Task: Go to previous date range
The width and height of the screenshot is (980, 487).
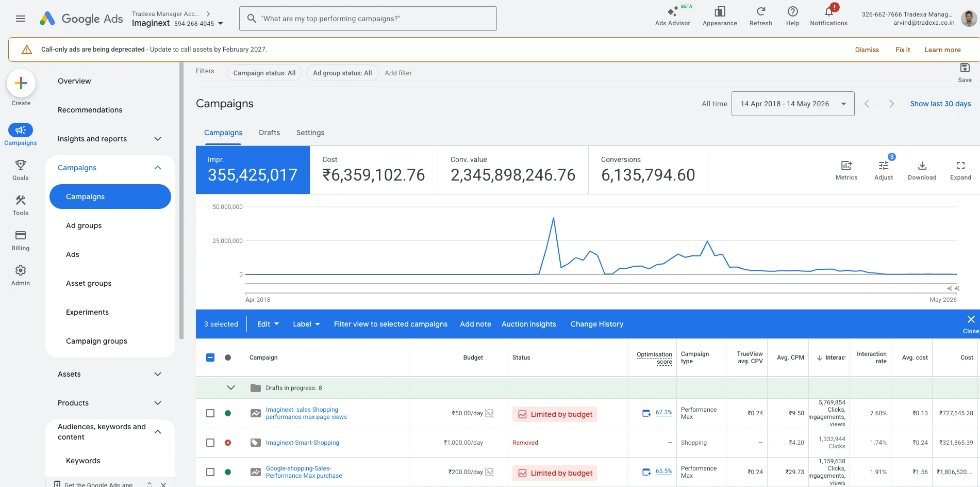Action: [867, 104]
